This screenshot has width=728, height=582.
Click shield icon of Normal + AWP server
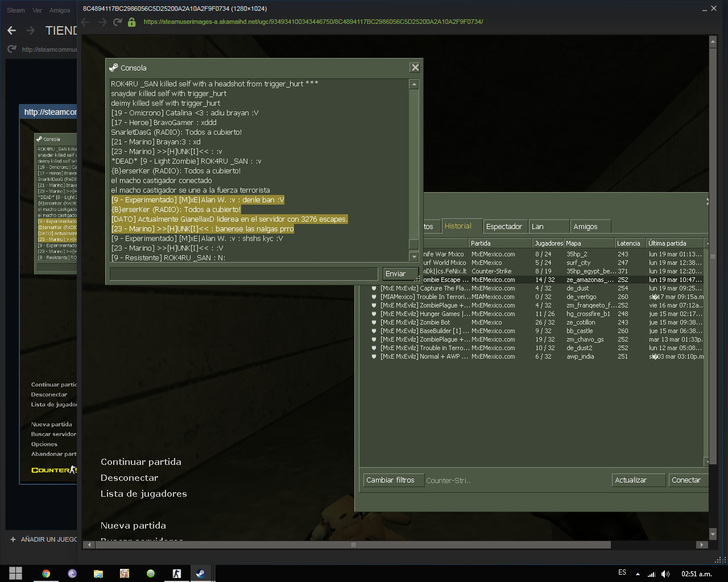(x=374, y=356)
